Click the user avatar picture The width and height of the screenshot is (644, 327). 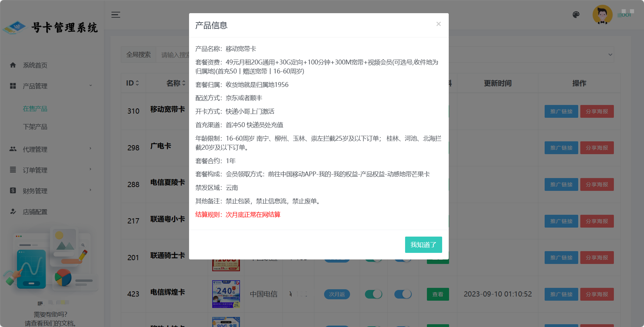(602, 15)
